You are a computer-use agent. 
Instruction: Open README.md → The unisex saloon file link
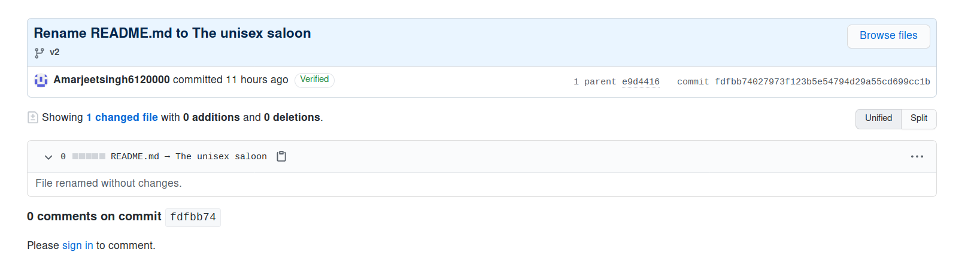coord(189,156)
